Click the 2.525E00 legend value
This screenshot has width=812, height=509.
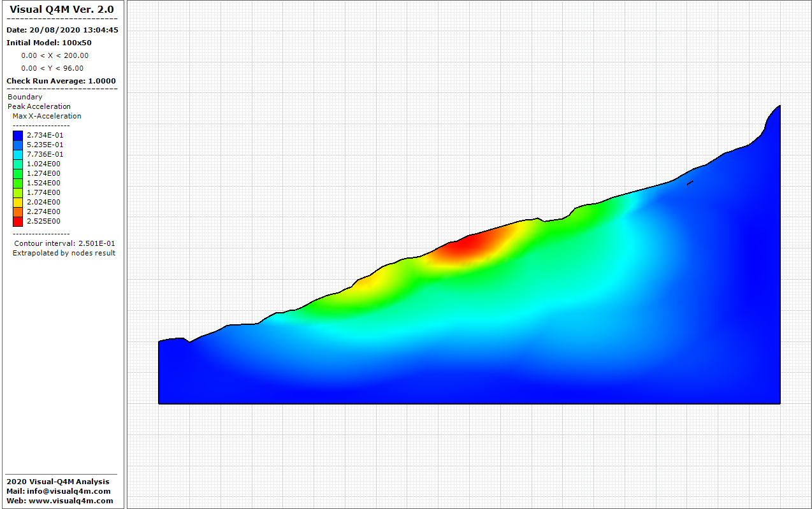coord(43,221)
